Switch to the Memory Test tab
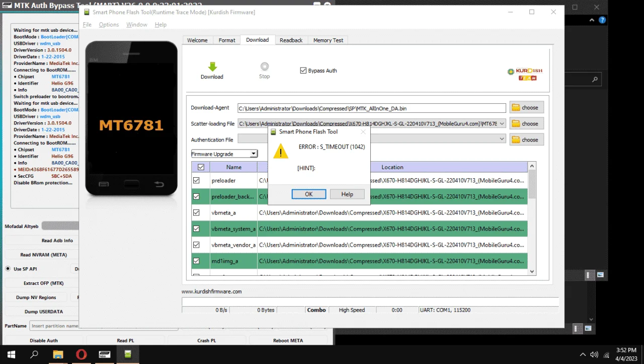The image size is (644, 364). (x=328, y=40)
